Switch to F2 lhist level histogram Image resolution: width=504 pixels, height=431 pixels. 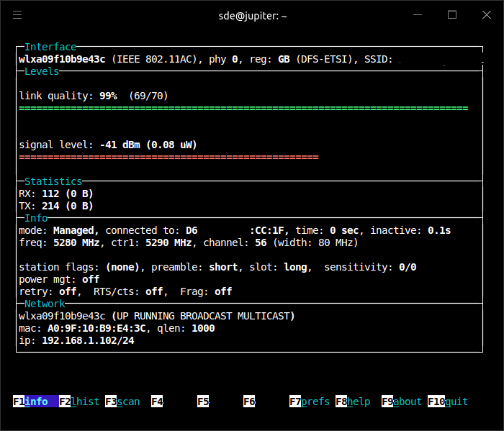(79, 401)
